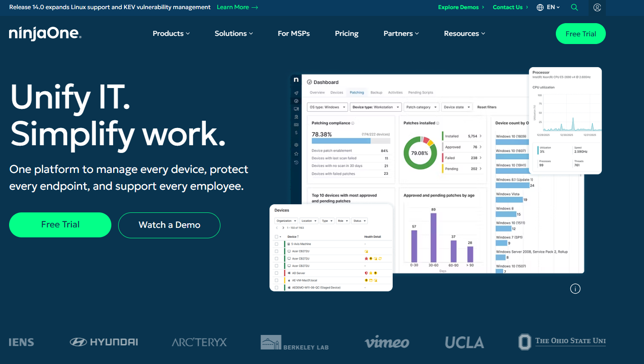Open the Contact Us link
Image resolution: width=644 pixels, height=364 pixels.
pos(510,7)
